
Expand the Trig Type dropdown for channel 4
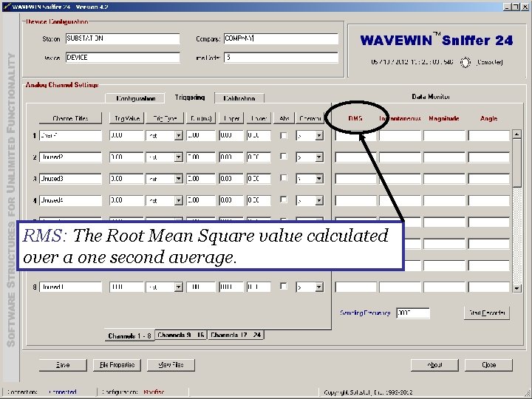(x=179, y=200)
